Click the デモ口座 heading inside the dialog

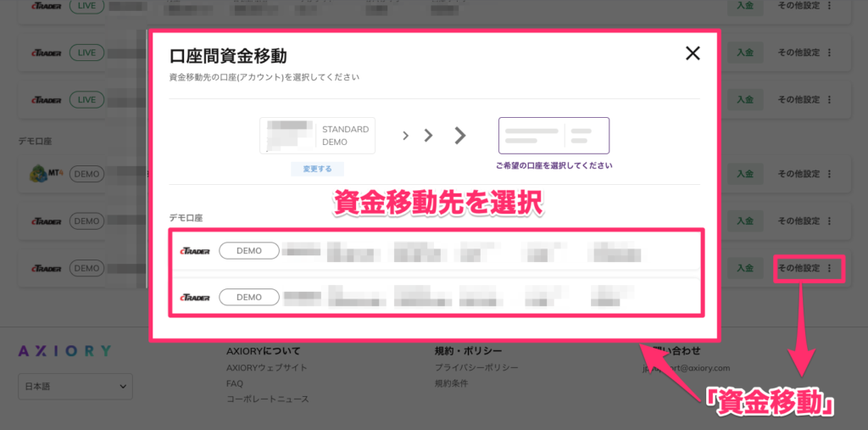tap(186, 218)
